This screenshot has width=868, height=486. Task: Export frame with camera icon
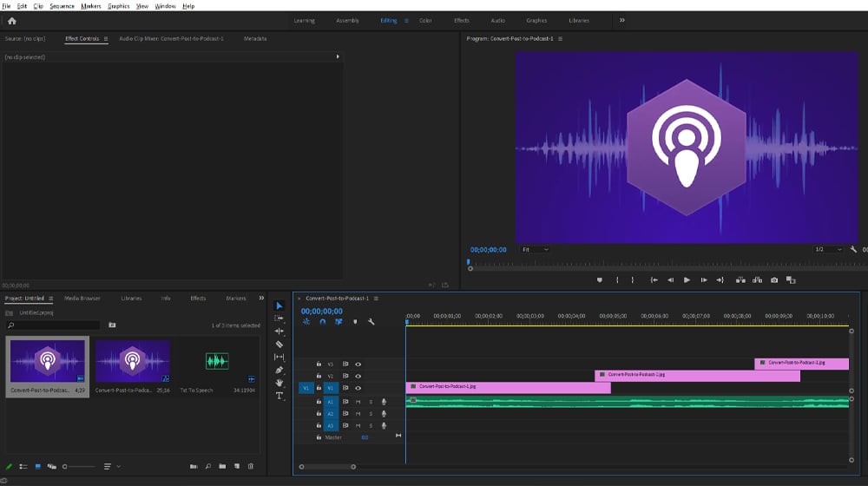pos(774,280)
